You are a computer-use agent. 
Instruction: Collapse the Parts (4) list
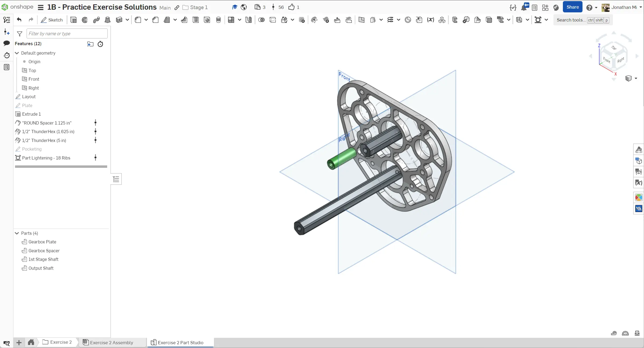point(17,233)
